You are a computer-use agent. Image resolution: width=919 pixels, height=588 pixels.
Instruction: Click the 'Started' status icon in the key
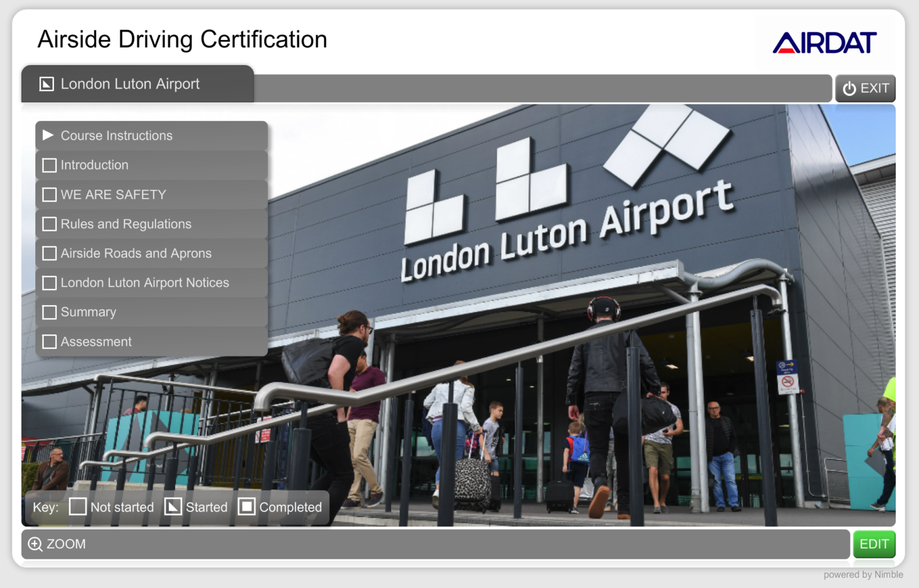174,507
